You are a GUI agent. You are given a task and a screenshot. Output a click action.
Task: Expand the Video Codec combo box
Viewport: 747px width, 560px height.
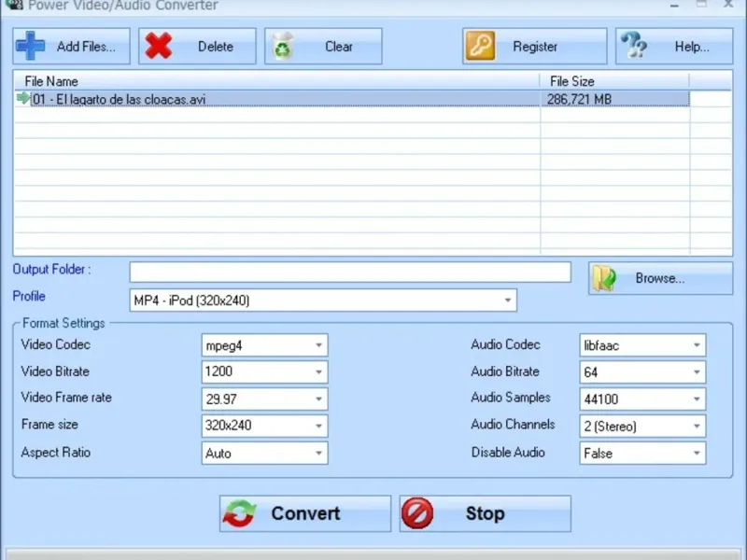point(318,345)
